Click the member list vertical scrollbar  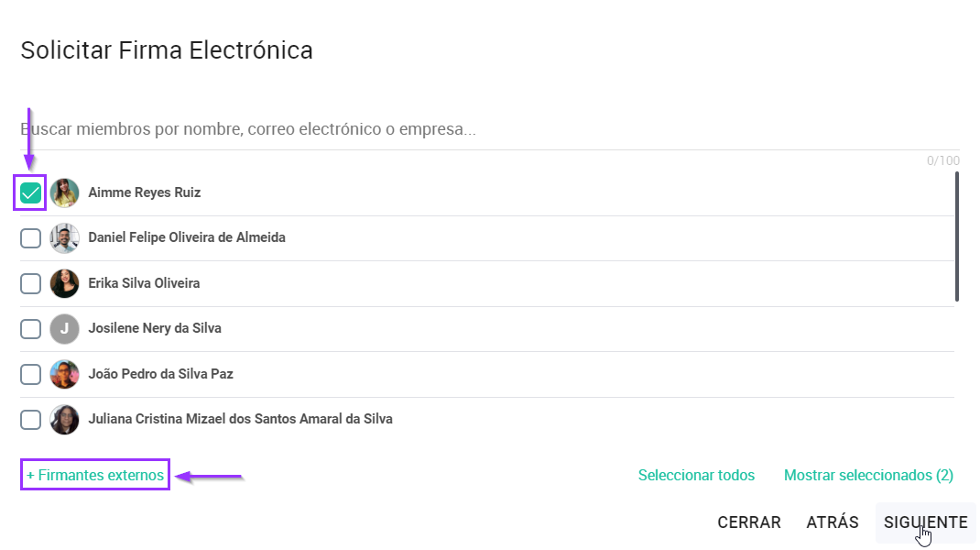pyautogui.click(x=957, y=236)
